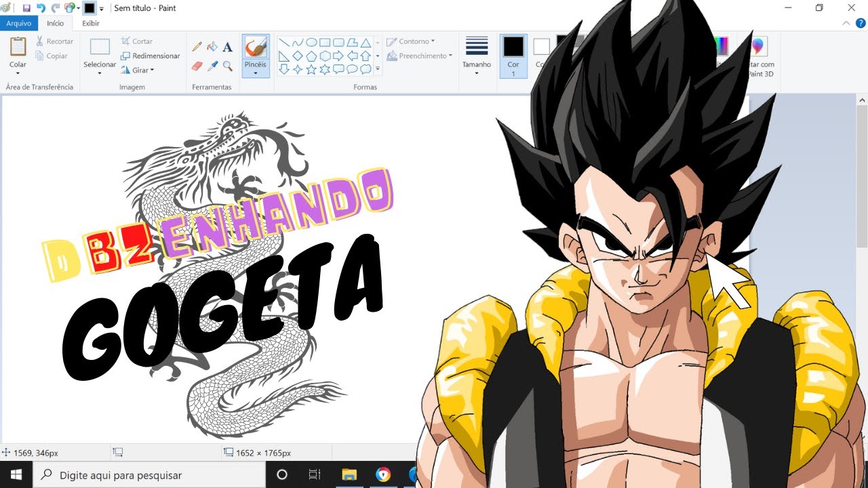
Task: Choose the five-point star shape
Action: point(311,69)
